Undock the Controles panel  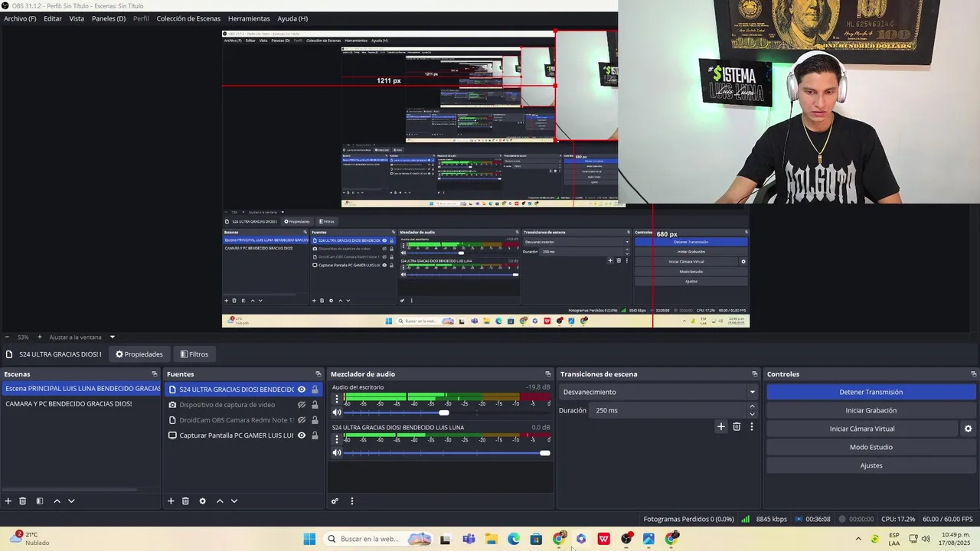click(974, 374)
